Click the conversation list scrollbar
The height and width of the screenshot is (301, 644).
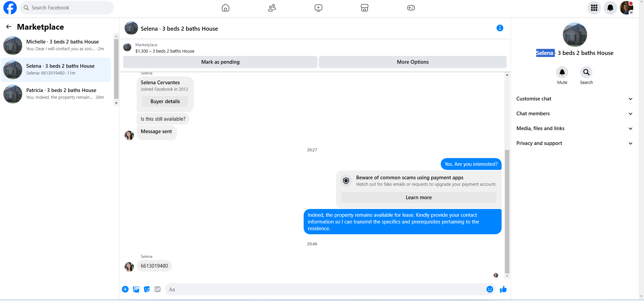click(x=116, y=69)
